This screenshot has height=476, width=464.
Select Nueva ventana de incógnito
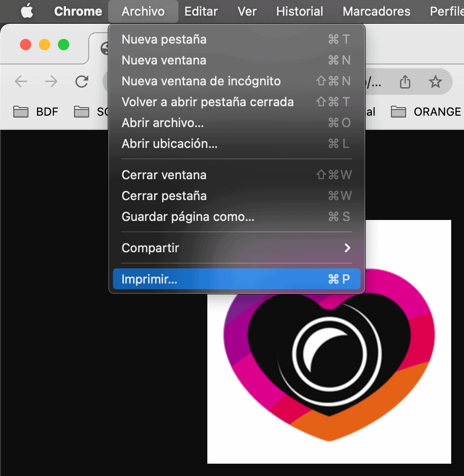click(x=236, y=81)
